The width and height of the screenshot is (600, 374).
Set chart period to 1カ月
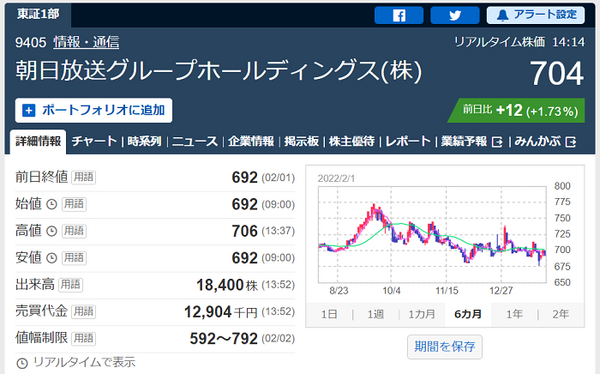tap(422, 314)
